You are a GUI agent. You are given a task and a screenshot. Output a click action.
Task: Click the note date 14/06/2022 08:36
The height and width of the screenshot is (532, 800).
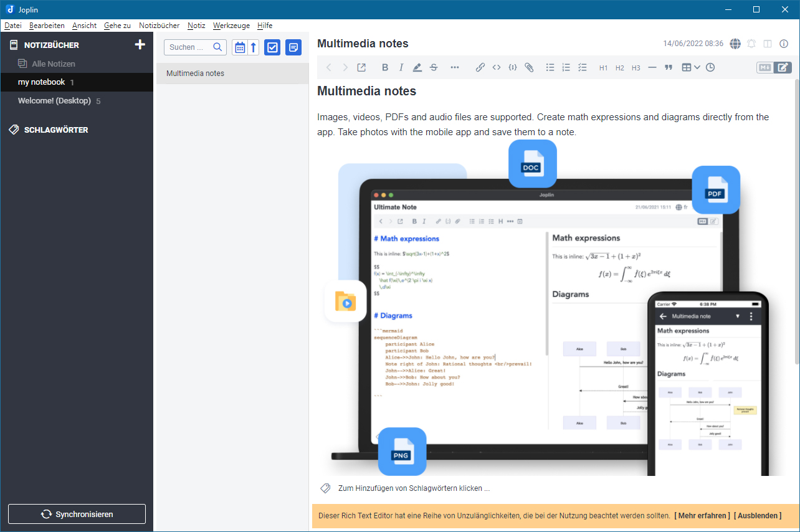point(693,44)
